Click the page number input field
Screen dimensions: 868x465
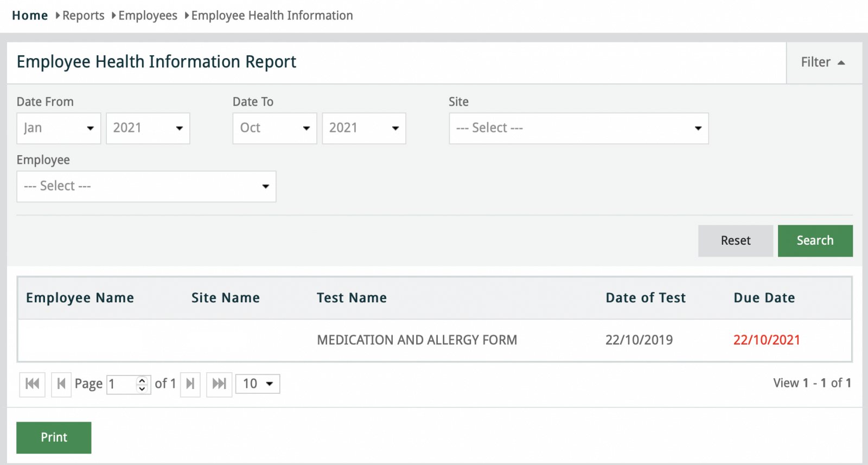pos(122,384)
